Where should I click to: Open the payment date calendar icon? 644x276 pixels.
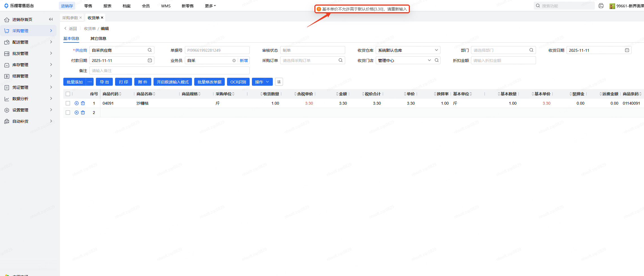[150, 60]
